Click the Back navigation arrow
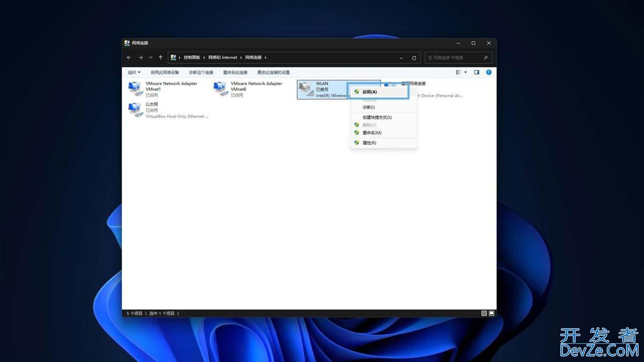The image size is (644, 362). point(129,57)
